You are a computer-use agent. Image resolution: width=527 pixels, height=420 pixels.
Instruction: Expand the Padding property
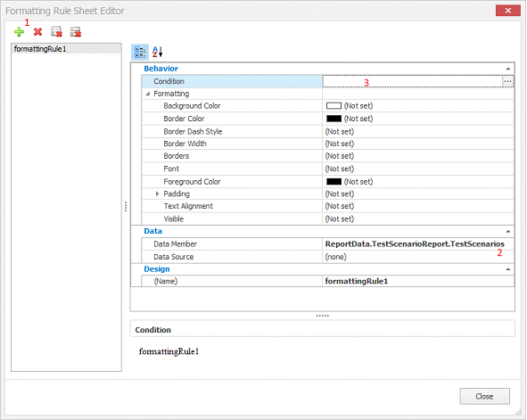point(157,194)
